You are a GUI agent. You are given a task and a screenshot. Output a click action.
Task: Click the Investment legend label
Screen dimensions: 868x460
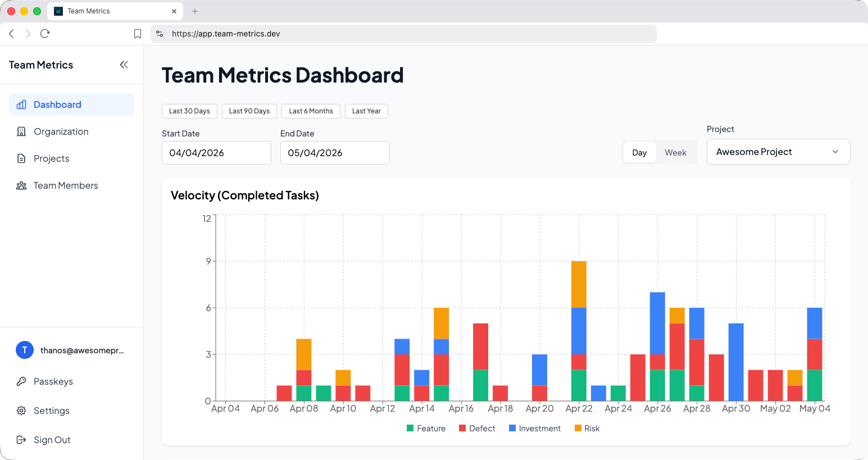[x=539, y=429]
